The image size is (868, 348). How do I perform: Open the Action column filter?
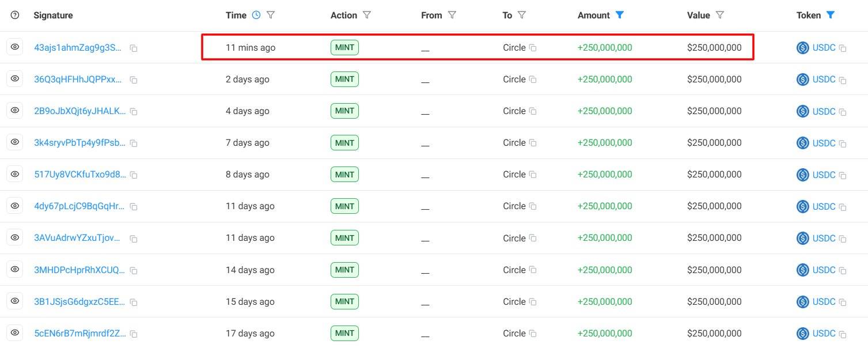(x=366, y=16)
